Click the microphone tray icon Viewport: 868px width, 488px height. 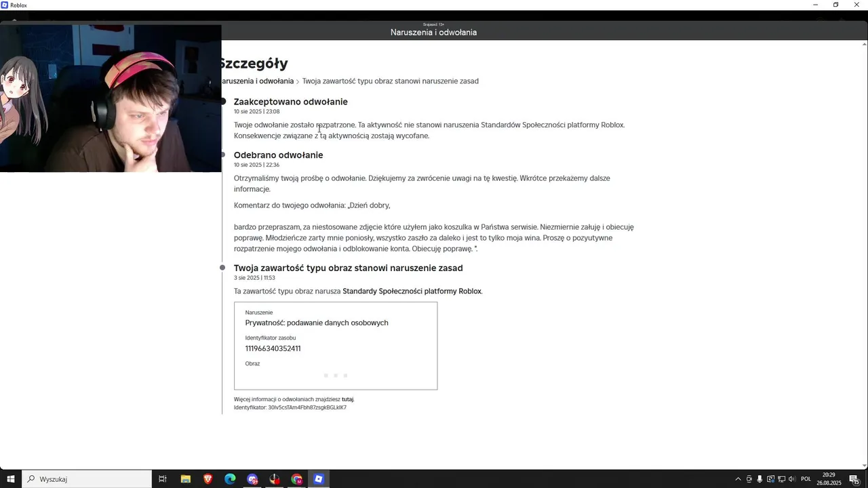[759, 479]
